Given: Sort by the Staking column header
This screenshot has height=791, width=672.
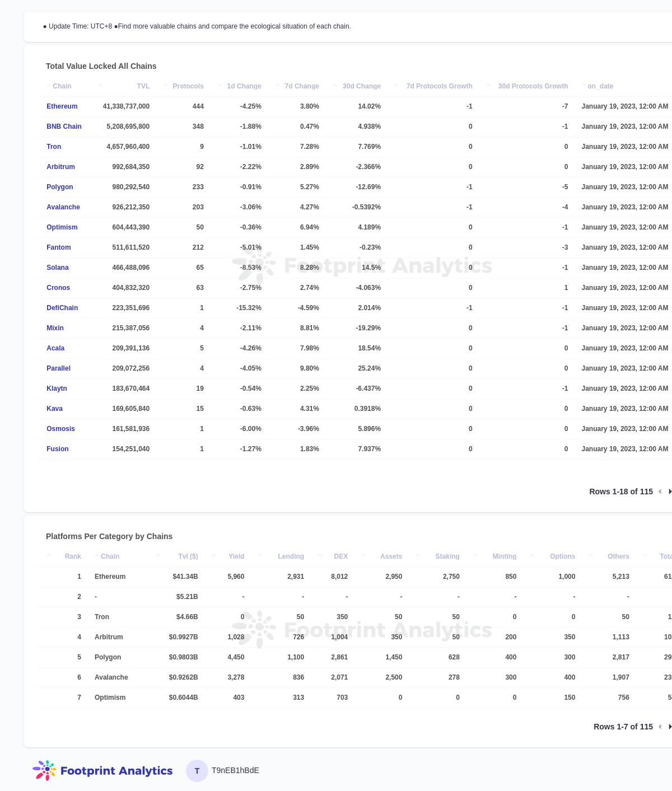Looking at the screenshot, I should 447,556.
